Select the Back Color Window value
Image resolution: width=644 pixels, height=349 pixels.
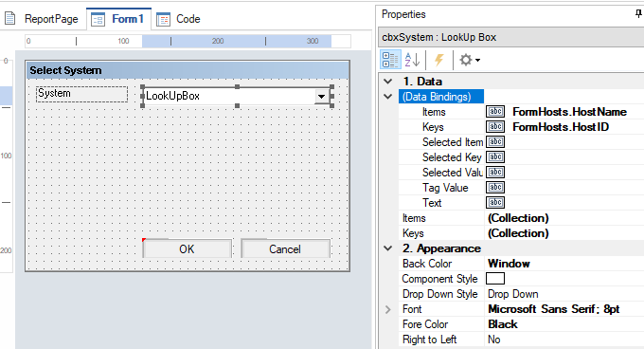pyautogui.click(x=509, y=264)
